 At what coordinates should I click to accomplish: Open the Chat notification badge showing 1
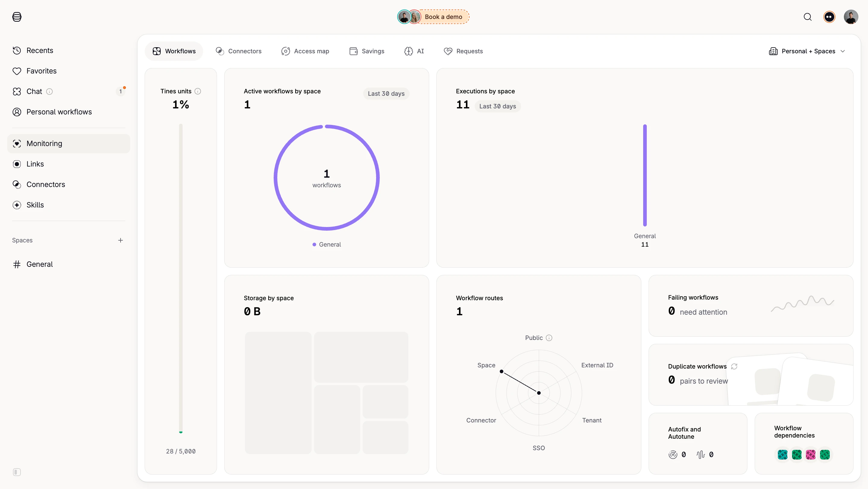(x=120, y=92)
